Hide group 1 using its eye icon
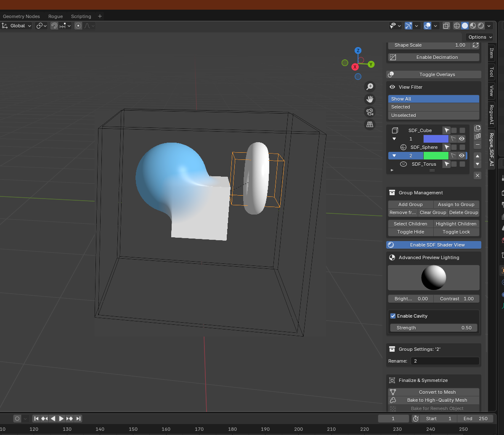Screen dimensions: 504x435 coord(462,139)
